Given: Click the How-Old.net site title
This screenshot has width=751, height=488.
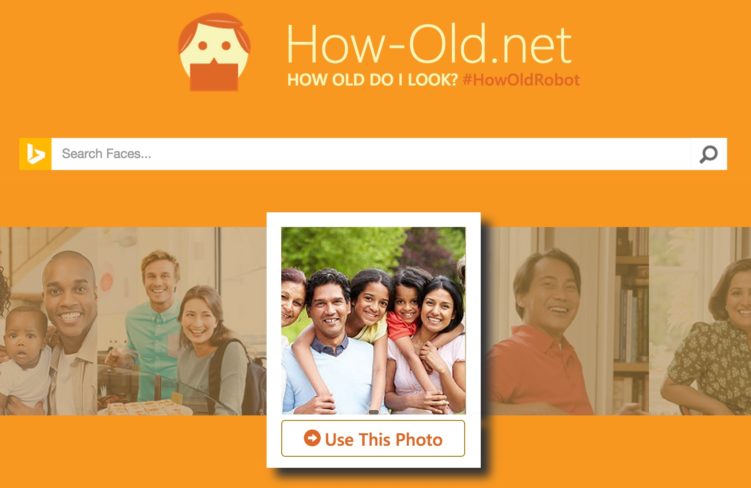Looking at the screenshot, I should point(429,44).
